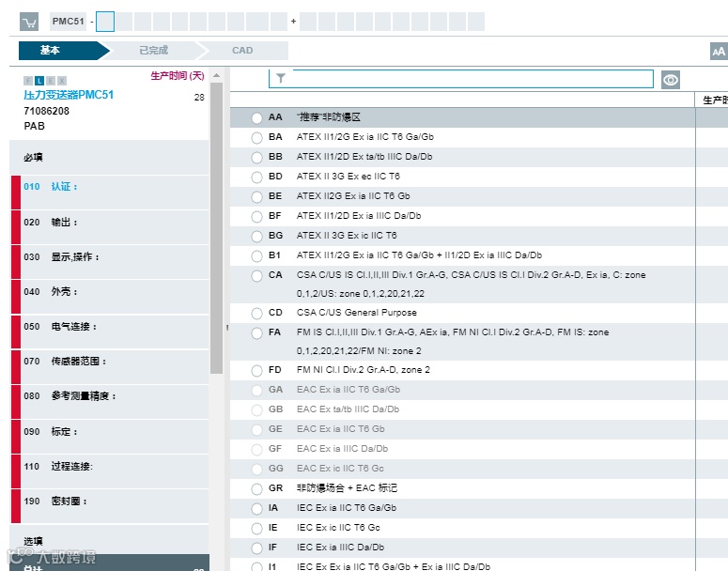Open section 090 标定
The image size is (728, 571).
(x=110, y=437)
